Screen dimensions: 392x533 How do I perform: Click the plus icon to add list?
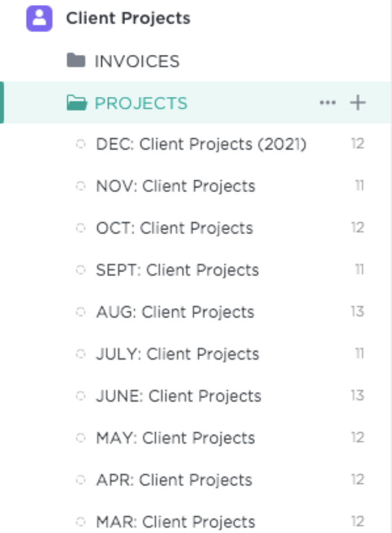[357, 103]
